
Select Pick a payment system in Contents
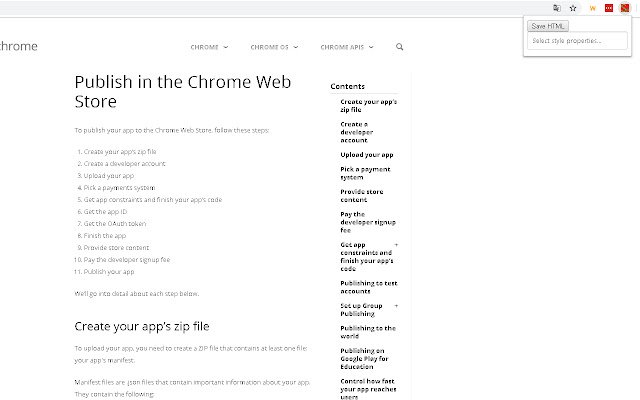(x=365, y=173)
